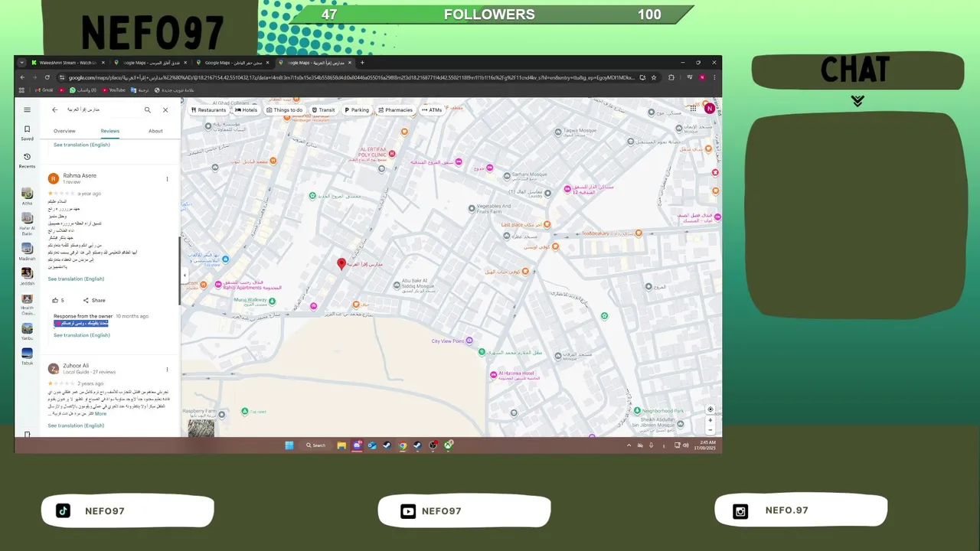The width and height of the screenshot is (980, 551).
Task: Open Jeddah recent place
Action: point(27,276)
